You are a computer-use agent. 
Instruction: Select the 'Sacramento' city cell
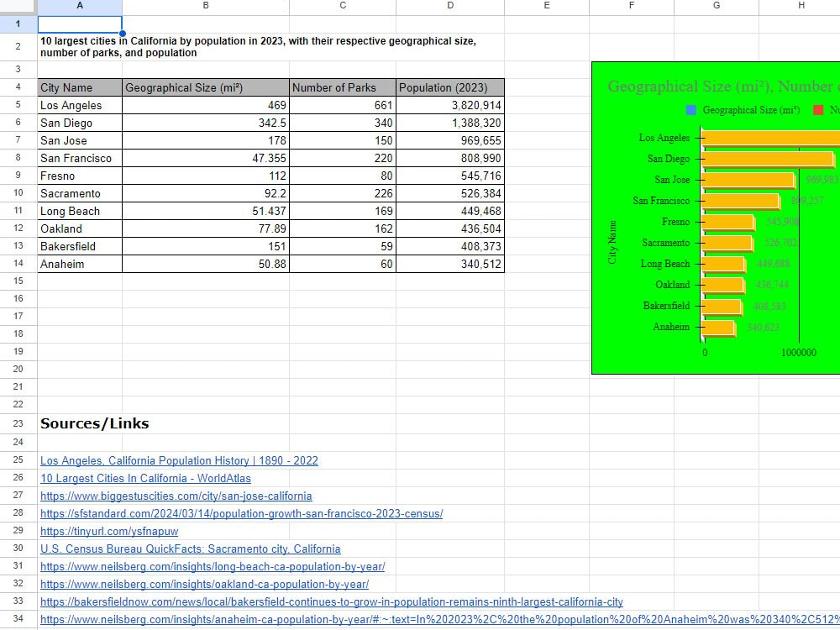pos(80,194)
